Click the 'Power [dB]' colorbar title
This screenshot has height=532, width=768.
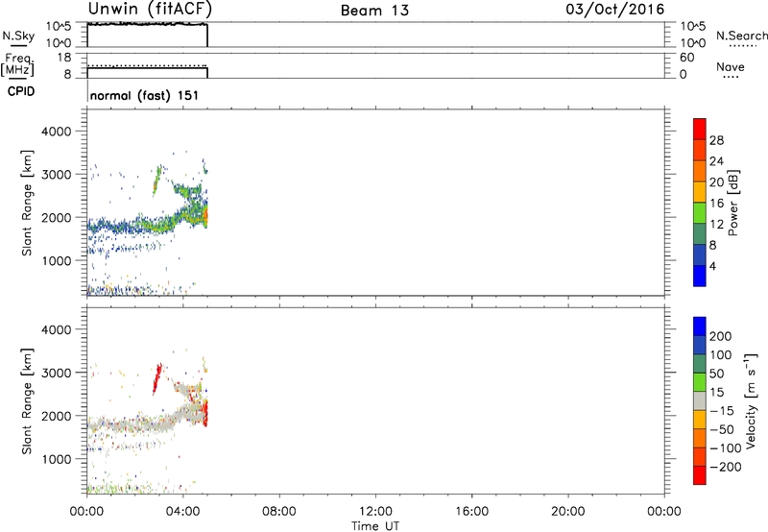pyautogui.click(x=733, y=203)
